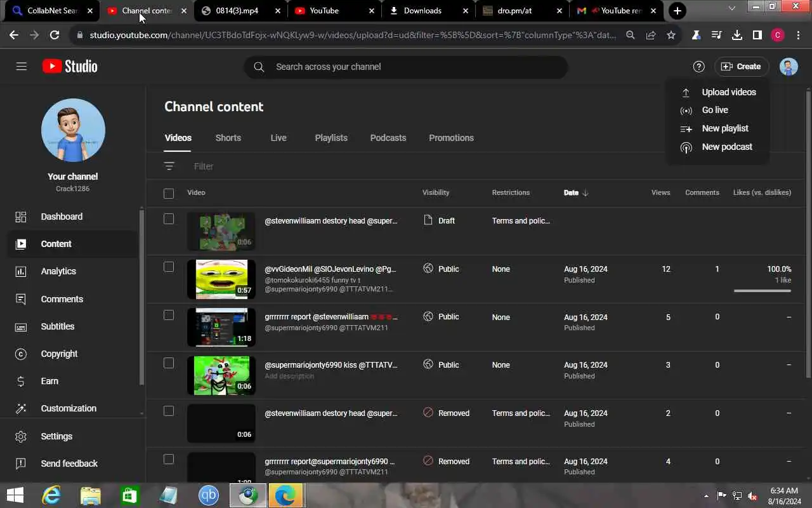This screenshot has height=508, width=812.
Task: Open Content in the sidebar
Action: [x=72, y=244]
